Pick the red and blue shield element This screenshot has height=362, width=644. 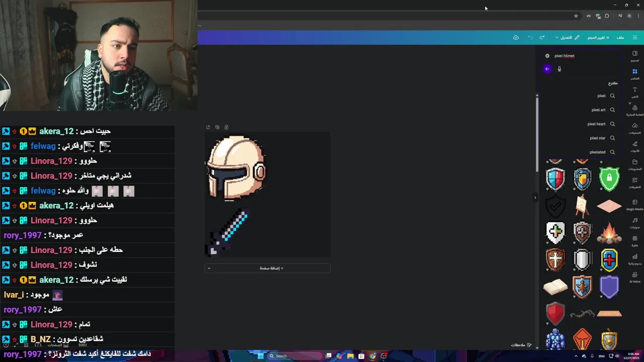pos(555,179)
